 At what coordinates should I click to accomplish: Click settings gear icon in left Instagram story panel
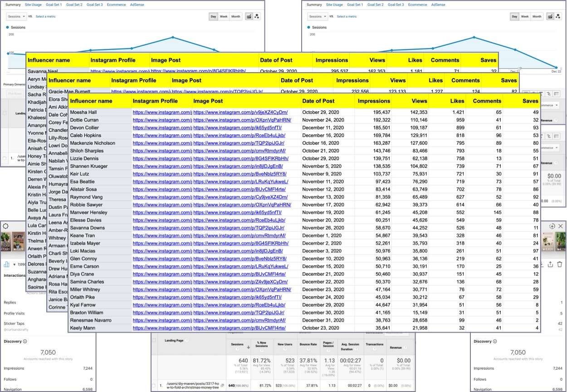click(x=5, y=226)
